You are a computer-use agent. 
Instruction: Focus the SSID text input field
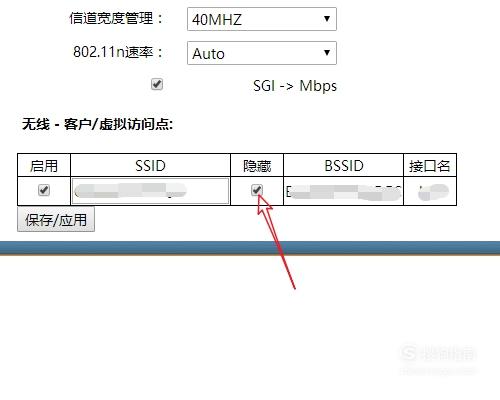coord(150,191)
